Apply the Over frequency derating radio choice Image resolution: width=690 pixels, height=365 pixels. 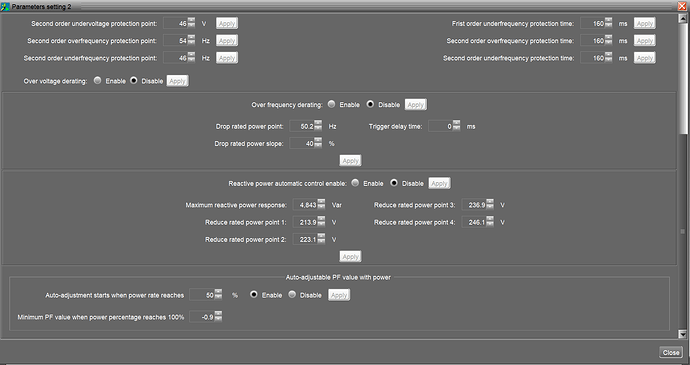(x=416, y=105)
